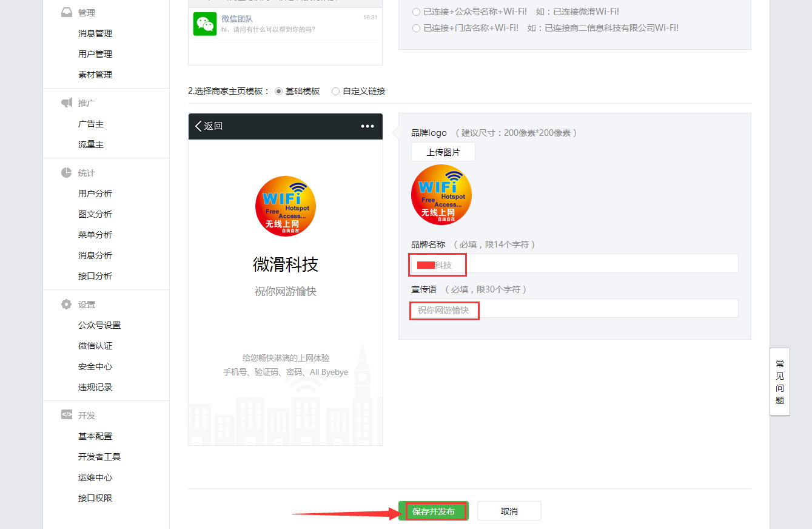
Task: Click the 品牌名称 input field
Action: [x=574, y=264]
